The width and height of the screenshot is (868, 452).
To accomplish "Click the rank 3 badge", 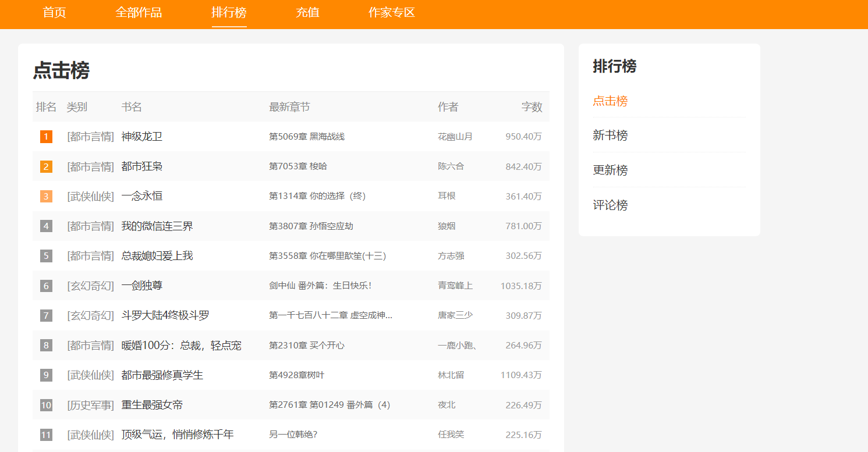I will (46, 196).
